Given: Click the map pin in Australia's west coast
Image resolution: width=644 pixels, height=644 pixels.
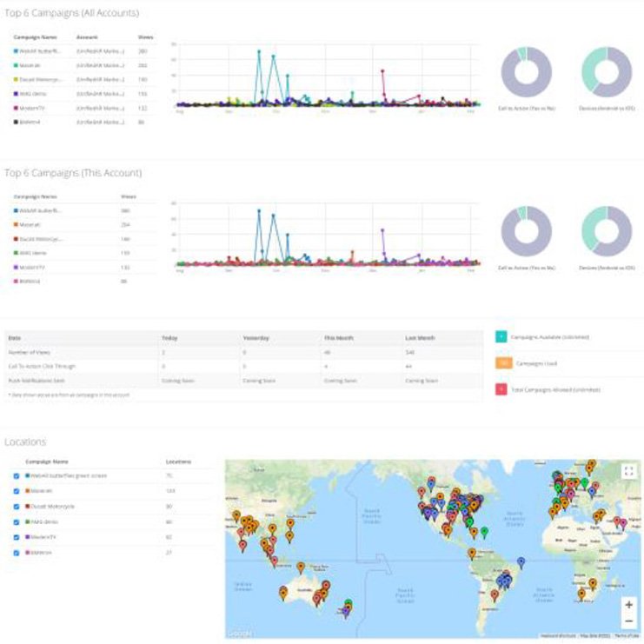Looking at the screenshot, I should point(283,593).
